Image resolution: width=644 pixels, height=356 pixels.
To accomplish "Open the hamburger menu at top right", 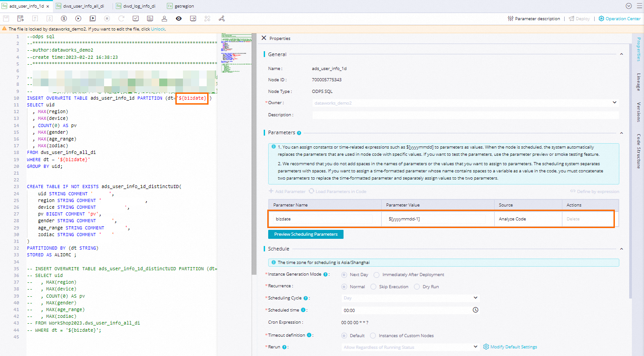I will tap(639, 6).
